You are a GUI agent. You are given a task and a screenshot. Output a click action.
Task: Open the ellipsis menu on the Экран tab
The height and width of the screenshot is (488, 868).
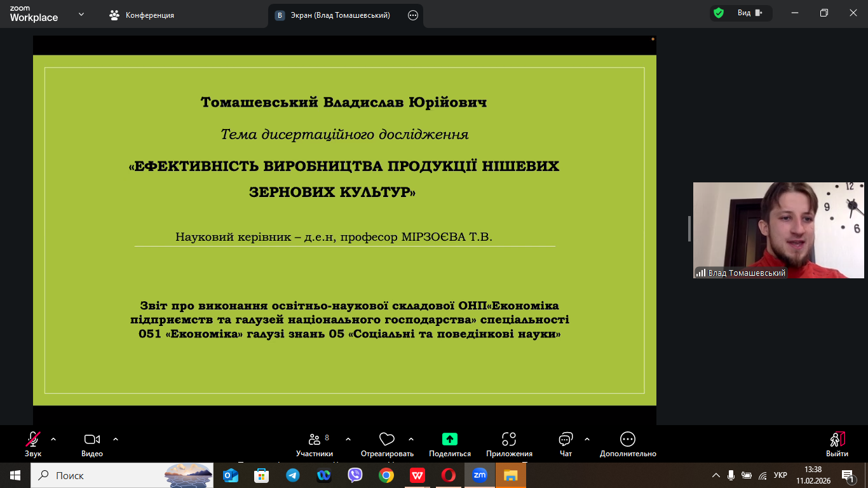click(x=413, y=15)
